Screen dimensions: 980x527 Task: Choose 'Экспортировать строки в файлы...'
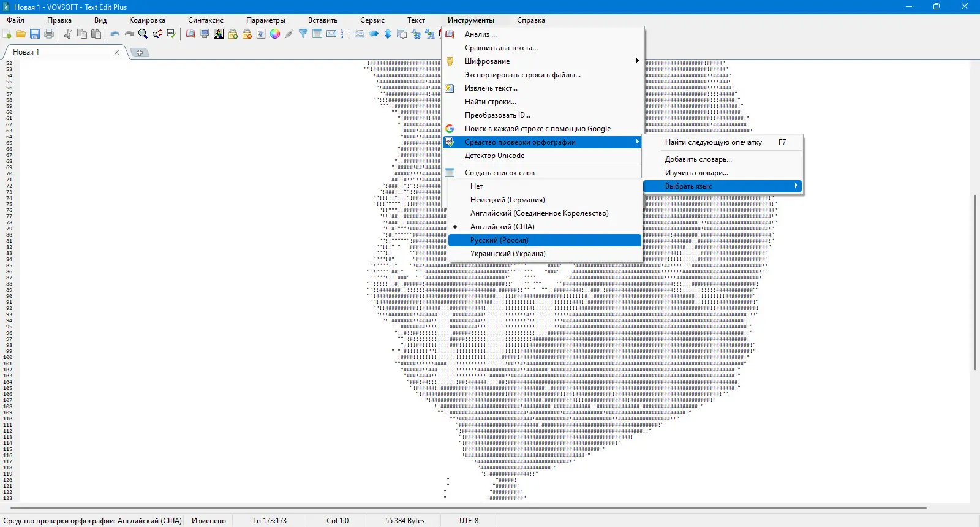542,75
